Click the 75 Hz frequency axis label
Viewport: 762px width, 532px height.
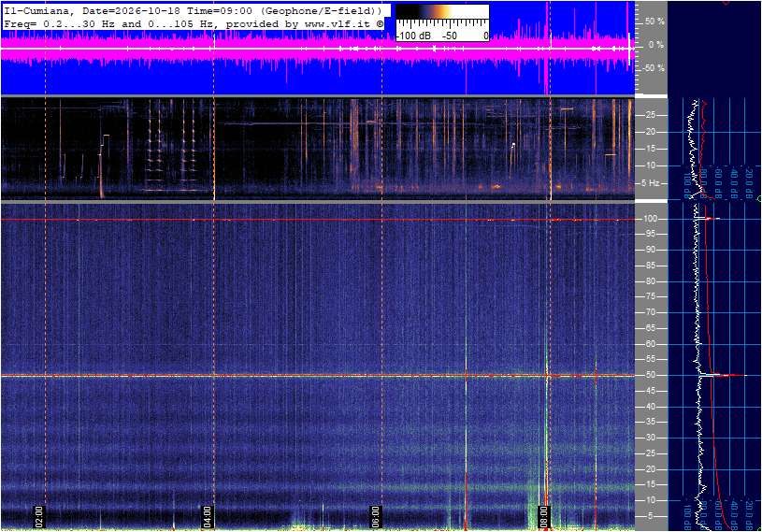pyautogui.click(x=650, y=296)
